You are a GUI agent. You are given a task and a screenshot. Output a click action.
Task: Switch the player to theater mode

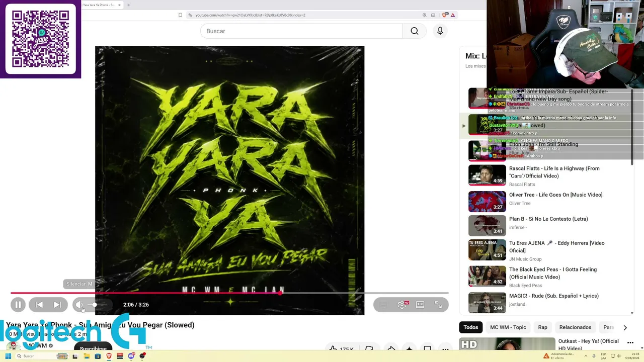pos(420,304)
